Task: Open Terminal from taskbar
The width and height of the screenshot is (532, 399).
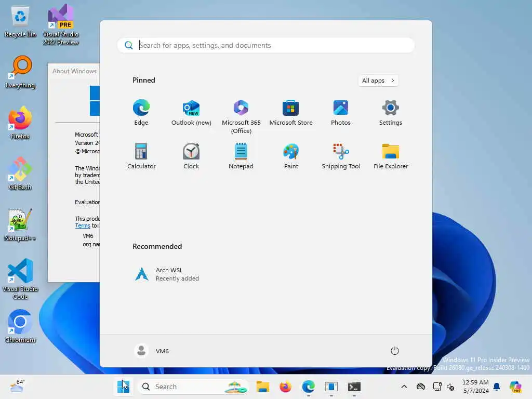Action: pyautogui.click(x=354, y=387)
